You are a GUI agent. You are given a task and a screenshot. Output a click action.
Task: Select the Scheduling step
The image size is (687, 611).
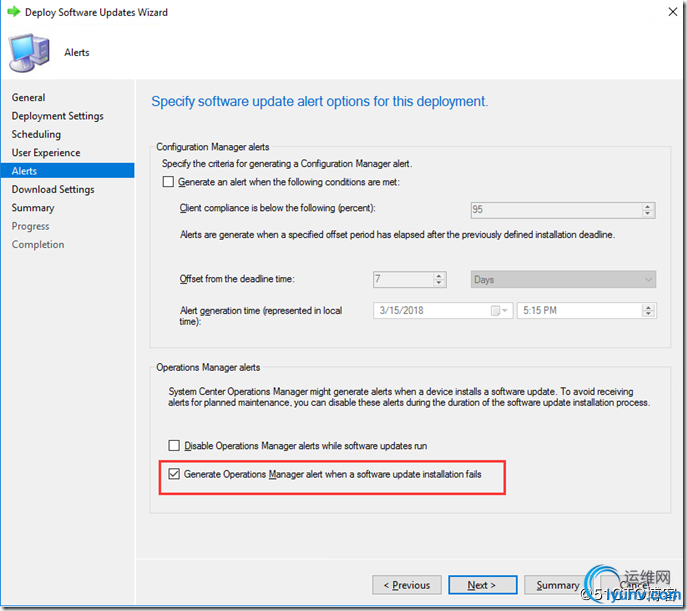click(x=36, y=134)
